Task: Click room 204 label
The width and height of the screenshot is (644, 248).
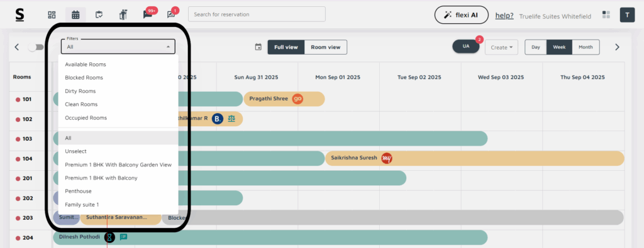Action: click(28, 238)
